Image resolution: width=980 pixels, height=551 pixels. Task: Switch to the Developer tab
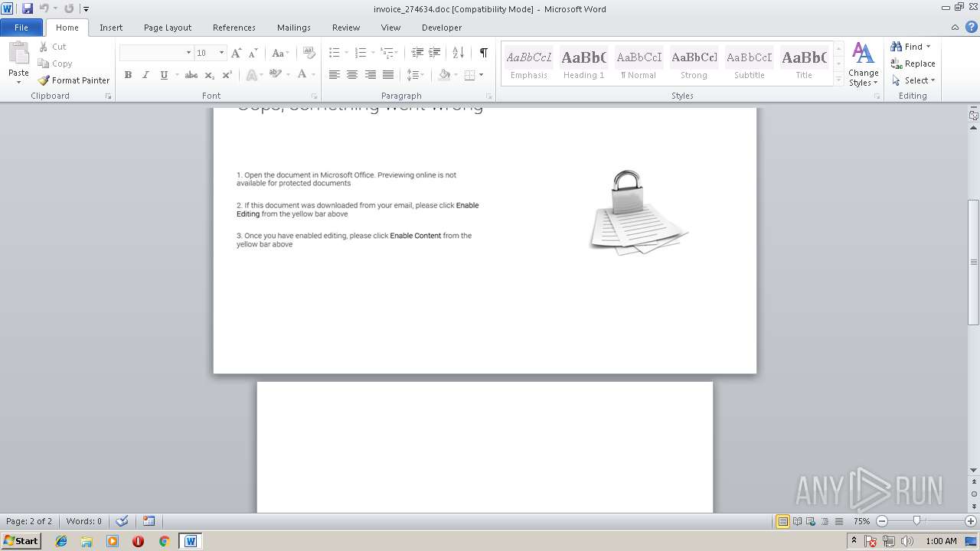coord(442,28)
